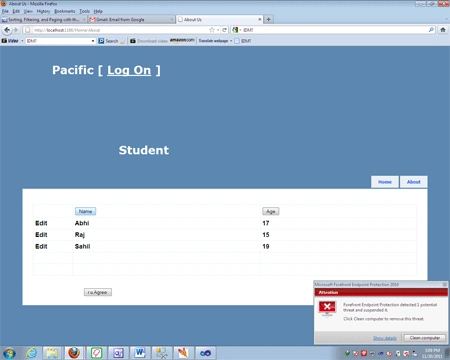Open the Bookmarks menu
This screenshot has width=450, height=360.
[x=65, y=11]
